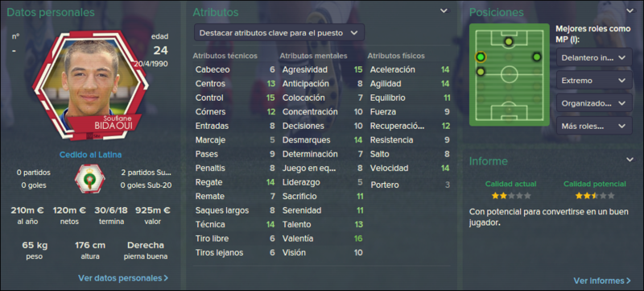Open Ver informes link
This screenshot has width=644, height=291.
pyautogui.click(x=602, y=281)
